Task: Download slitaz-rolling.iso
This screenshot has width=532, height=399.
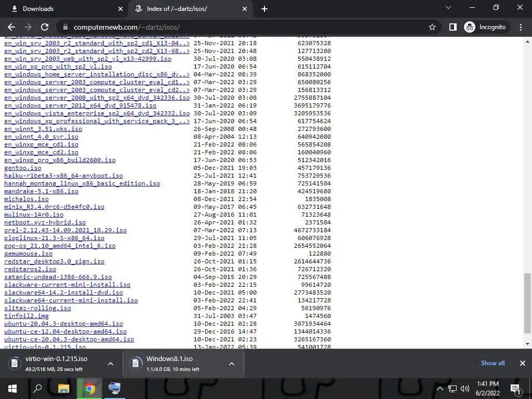Action: point(37,309)
